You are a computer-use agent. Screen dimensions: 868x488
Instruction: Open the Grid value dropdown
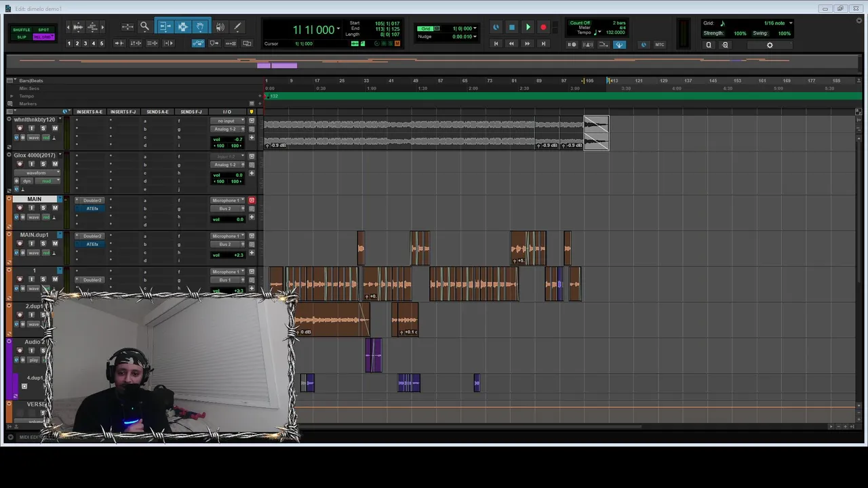[x=475, y=28]
